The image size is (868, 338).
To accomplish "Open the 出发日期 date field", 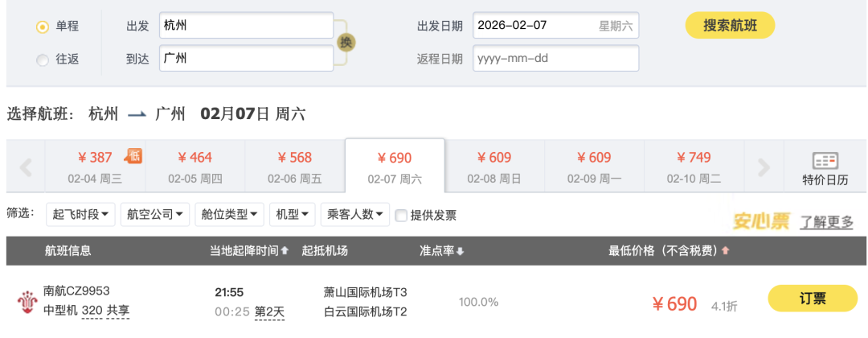I will 556,26.
